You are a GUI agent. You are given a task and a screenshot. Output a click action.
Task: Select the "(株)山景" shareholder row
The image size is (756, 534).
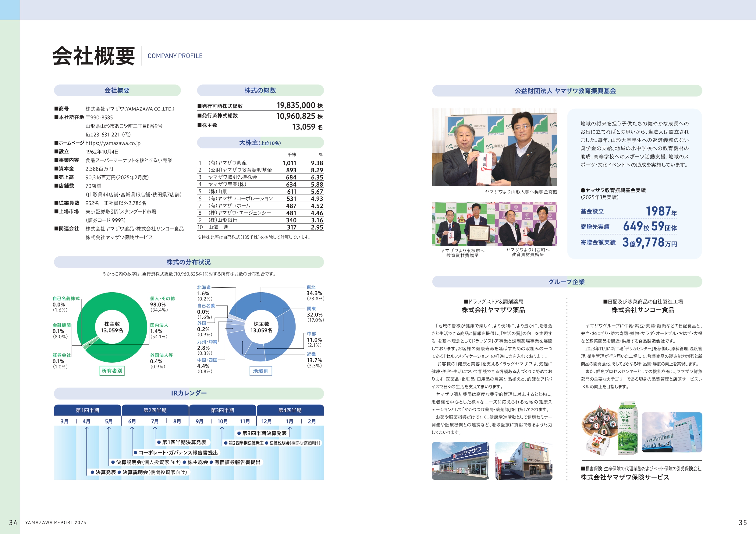tap(260, 191)
